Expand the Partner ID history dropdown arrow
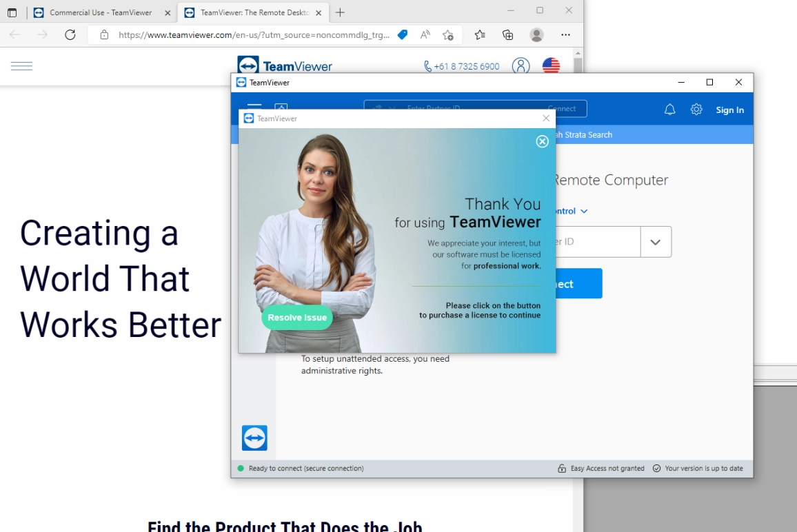Screen dimensions: 797x532 click(656, 242)
